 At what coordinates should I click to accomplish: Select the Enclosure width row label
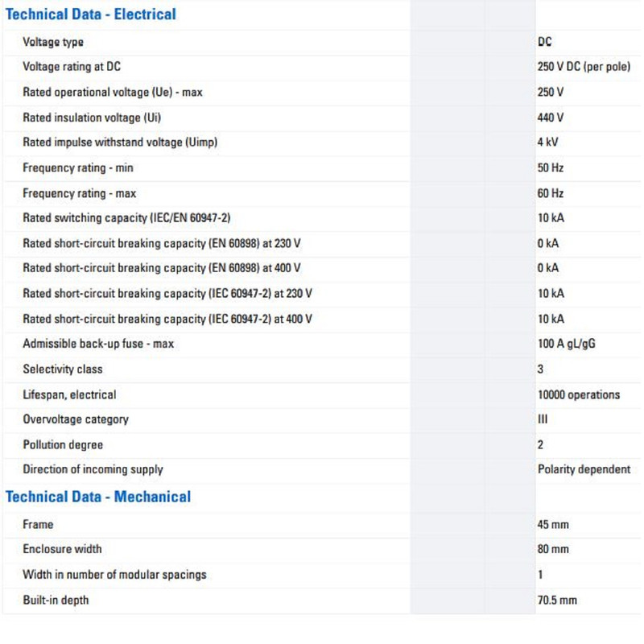[62, 549]
